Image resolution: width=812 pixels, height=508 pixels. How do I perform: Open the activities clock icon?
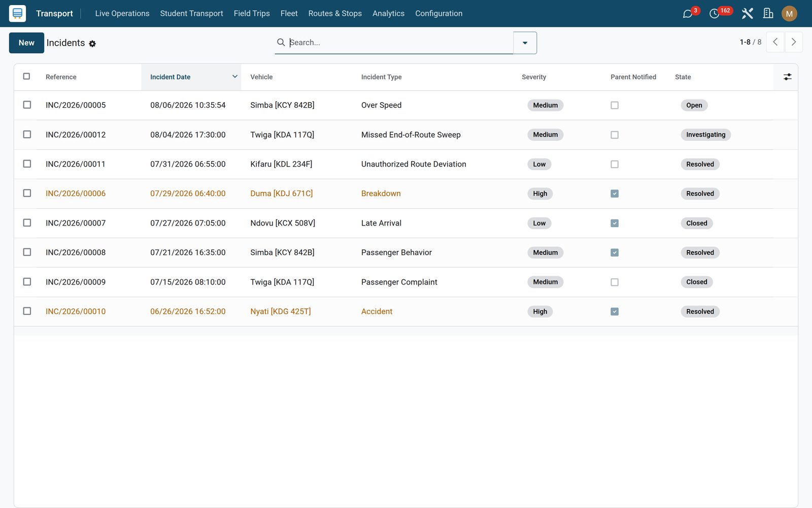pyautogui.click(x=715, y=14)
